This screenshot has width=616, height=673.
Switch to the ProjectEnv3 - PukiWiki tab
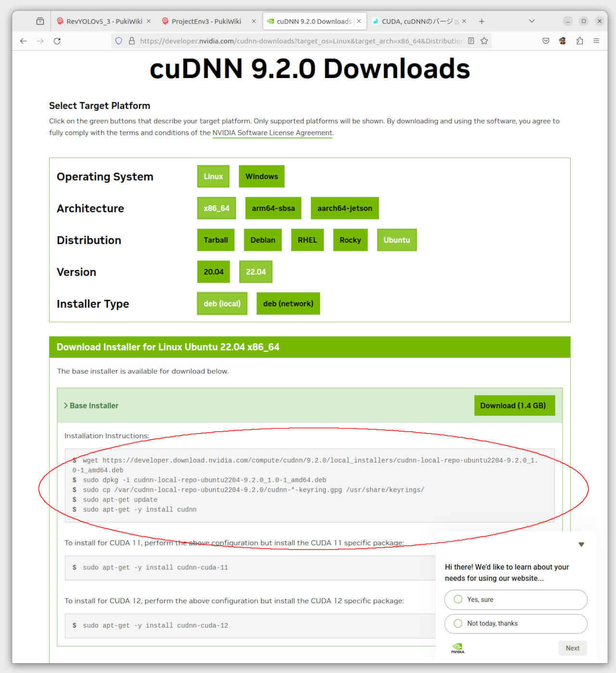(x=206, y=21)
